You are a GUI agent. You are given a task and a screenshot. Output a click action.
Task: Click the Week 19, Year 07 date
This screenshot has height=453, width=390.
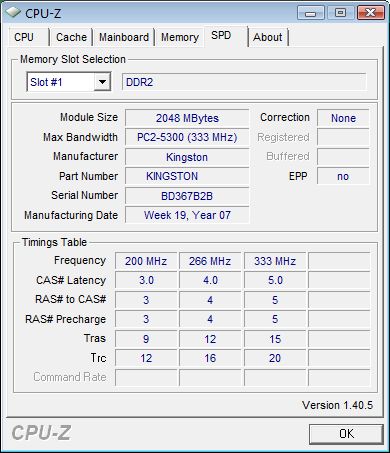[x=187, y=215]
